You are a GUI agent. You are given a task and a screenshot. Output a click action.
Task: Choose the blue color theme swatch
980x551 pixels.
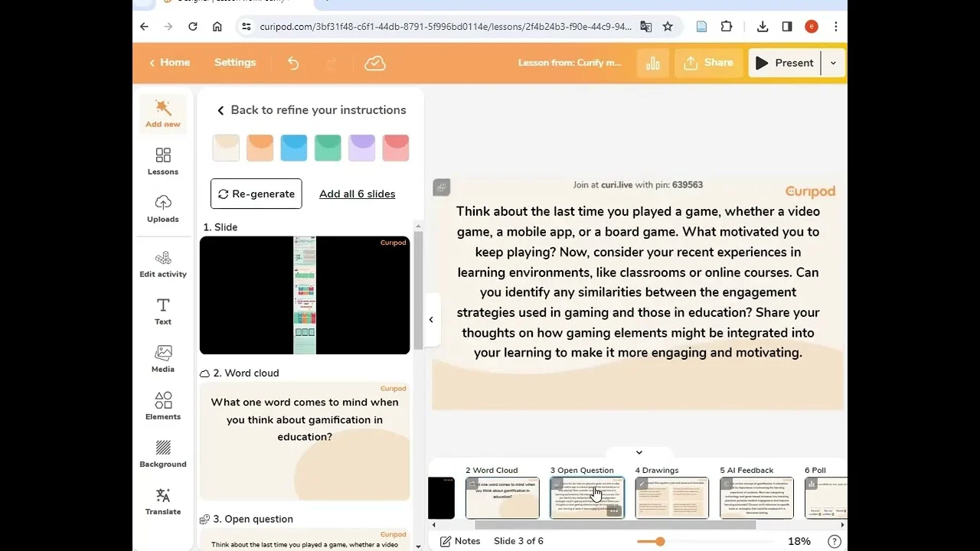tap(294, 148)
